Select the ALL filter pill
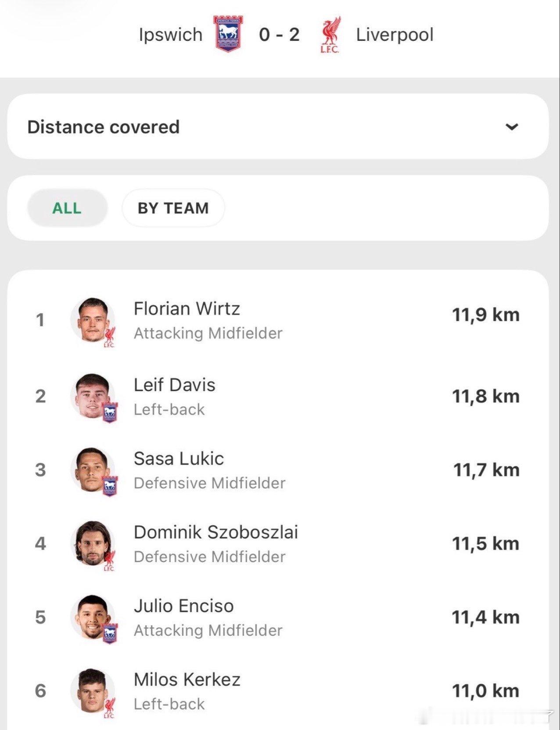The width and height of the screenshot is (560, 730). click(x=67, y=208)
